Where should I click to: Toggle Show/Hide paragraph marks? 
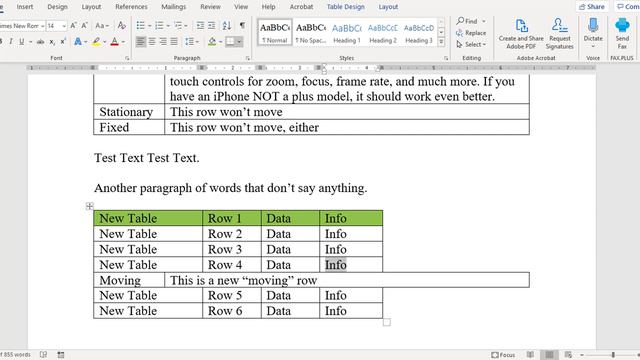(242, 26)
